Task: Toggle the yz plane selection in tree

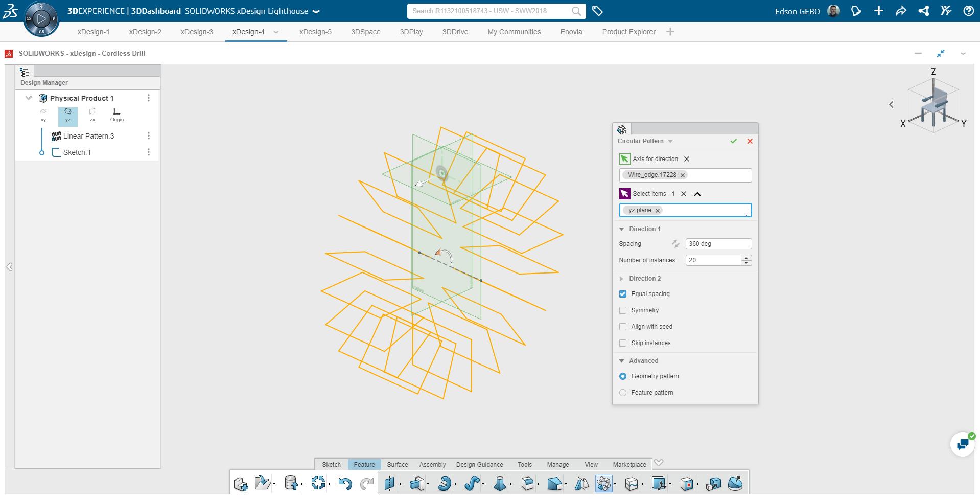Action: [68, 116]
